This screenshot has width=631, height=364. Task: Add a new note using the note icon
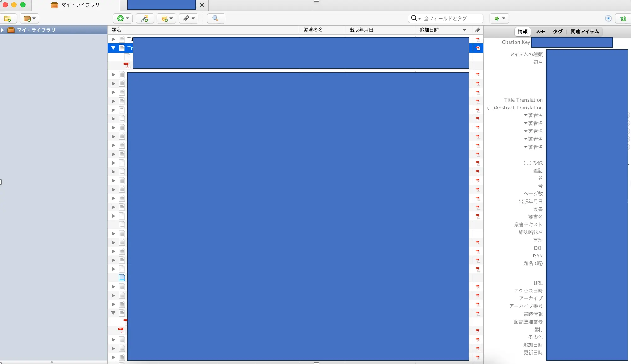[x=164, y=18]
